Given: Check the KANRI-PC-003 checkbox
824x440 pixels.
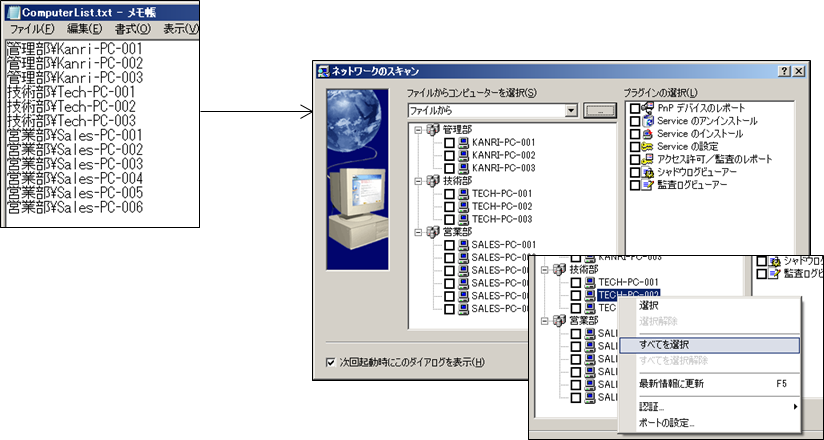Looking at the screenshot, I should point(450,168).
